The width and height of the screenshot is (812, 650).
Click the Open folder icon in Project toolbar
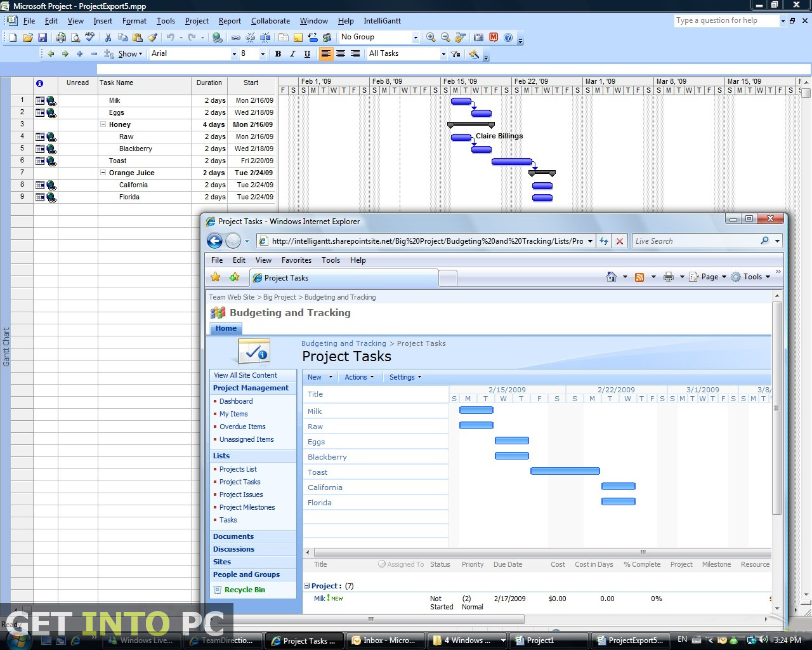click(27, 37)
